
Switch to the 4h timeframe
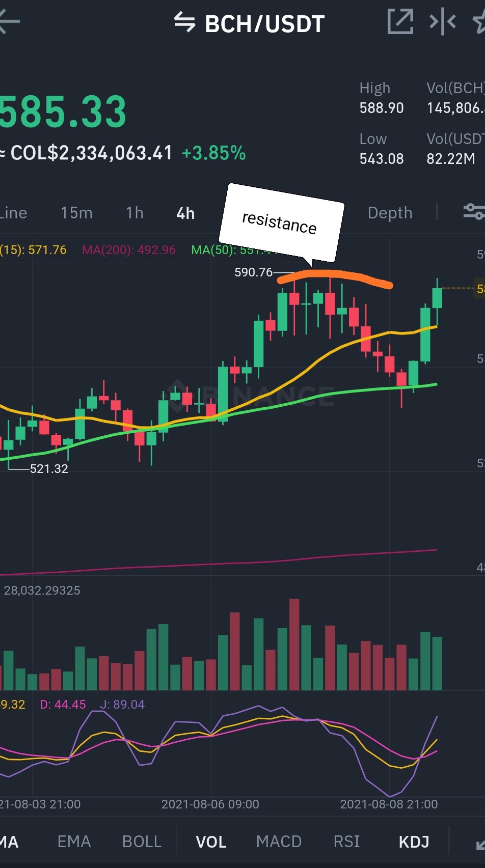click(185, 213)
